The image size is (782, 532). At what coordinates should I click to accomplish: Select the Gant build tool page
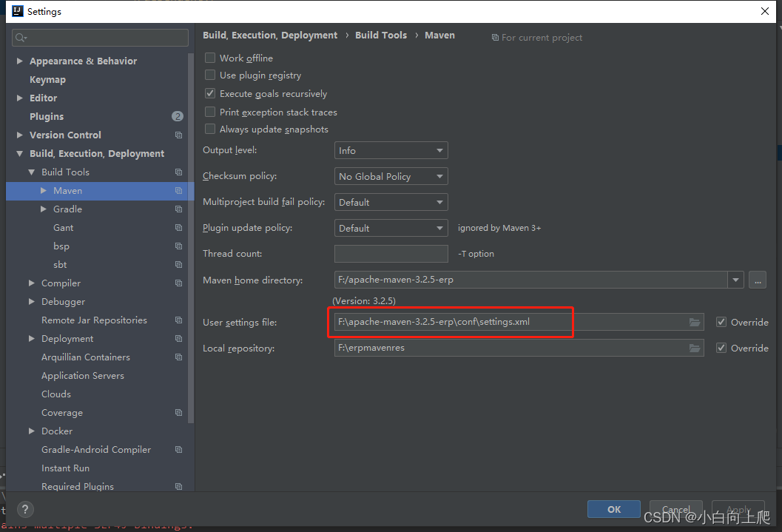click(x=64, y=227)
